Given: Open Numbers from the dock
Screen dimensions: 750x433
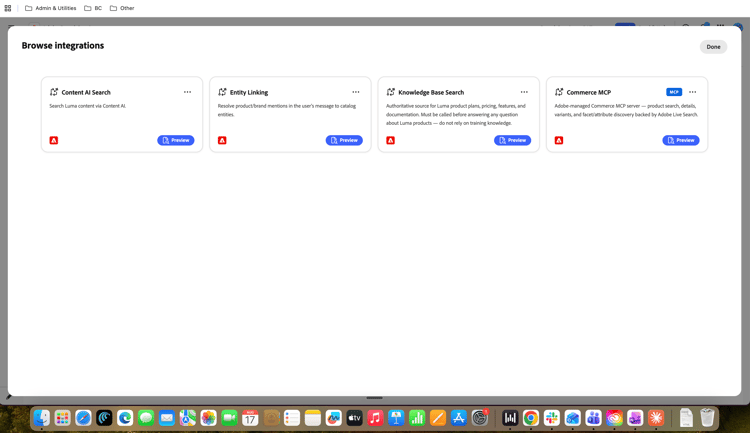Looking at the screenshot, I should [417, 418].
